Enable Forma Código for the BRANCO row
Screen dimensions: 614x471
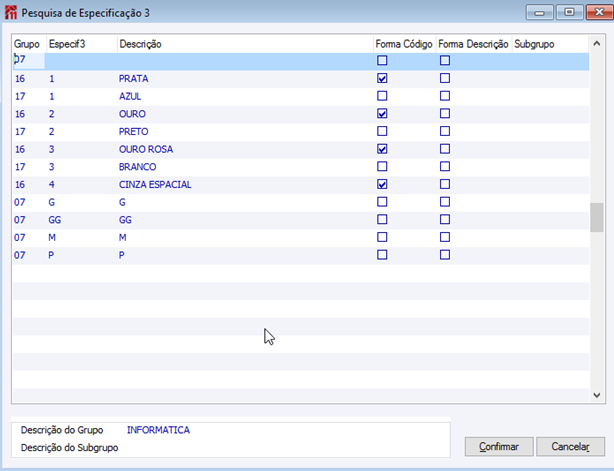coord(382,166)
